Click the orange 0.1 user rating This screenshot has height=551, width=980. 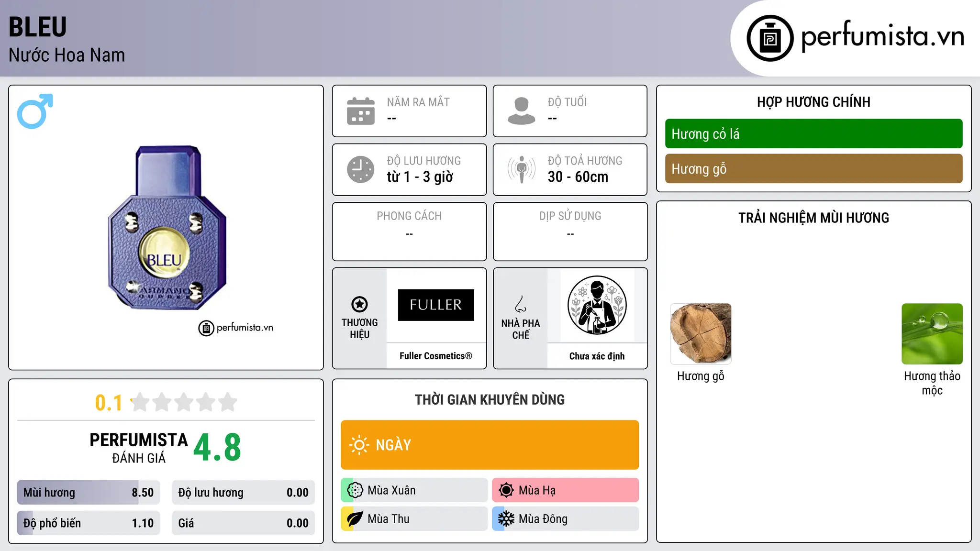(109, 403)
